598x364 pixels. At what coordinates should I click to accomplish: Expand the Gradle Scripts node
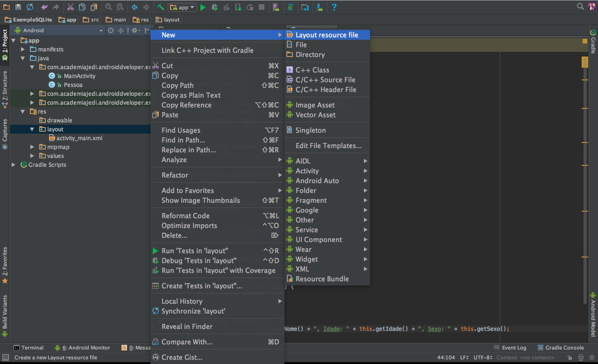click(14, 165)
